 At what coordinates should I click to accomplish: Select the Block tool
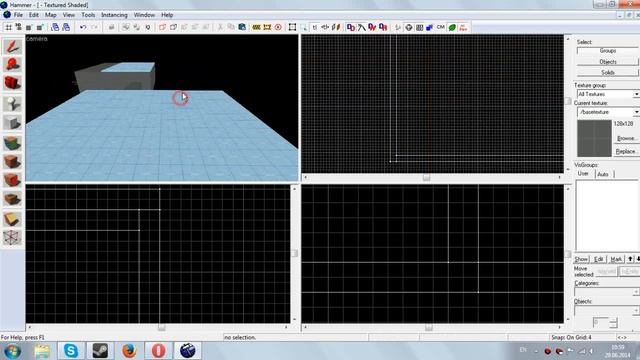[12, 122]
